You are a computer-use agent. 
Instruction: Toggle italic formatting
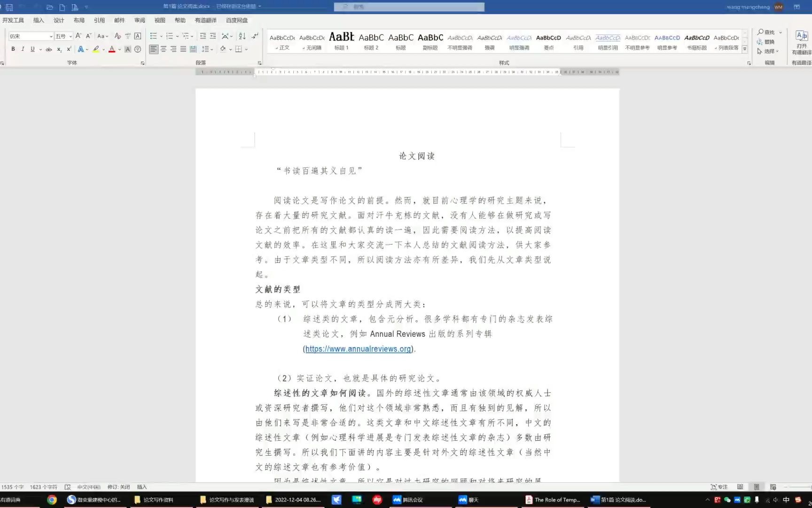point(23,49)
